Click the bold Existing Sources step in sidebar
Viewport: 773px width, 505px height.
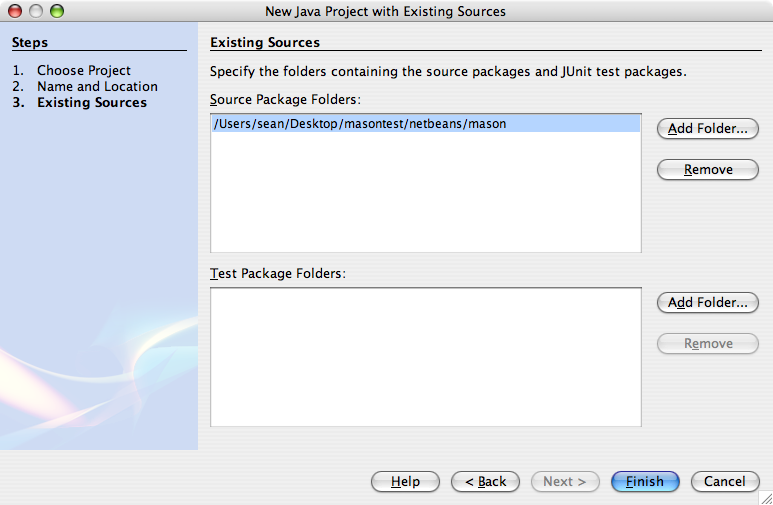[x=91, y=103]
